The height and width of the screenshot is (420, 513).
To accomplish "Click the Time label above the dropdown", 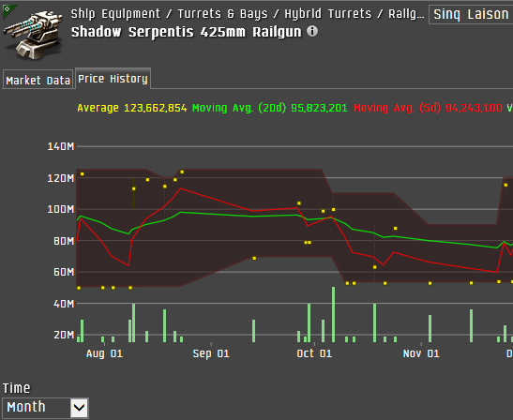I will point(16,388).
